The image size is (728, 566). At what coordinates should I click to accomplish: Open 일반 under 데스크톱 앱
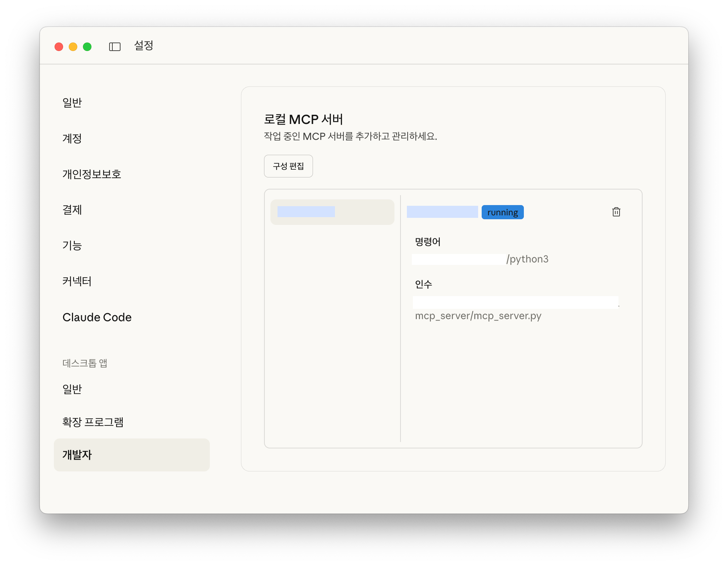tap(72, 389)
